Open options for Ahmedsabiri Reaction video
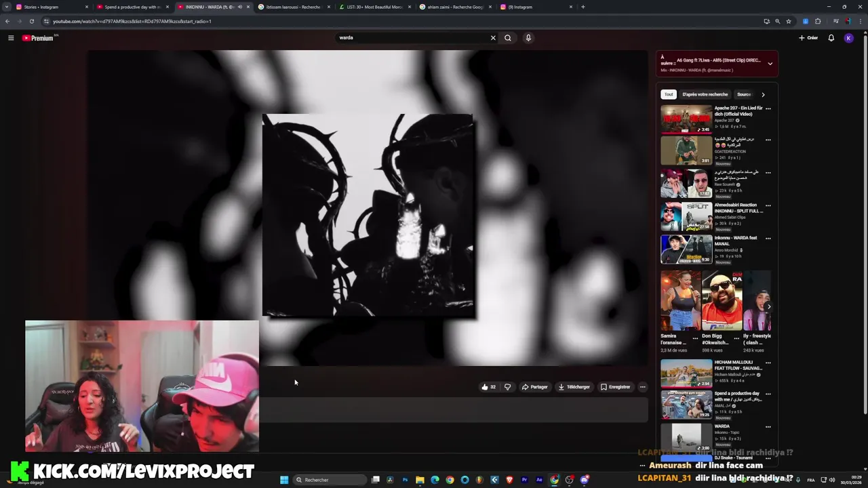The height and width of the screenshot is (488, 868). coord(768,205)
